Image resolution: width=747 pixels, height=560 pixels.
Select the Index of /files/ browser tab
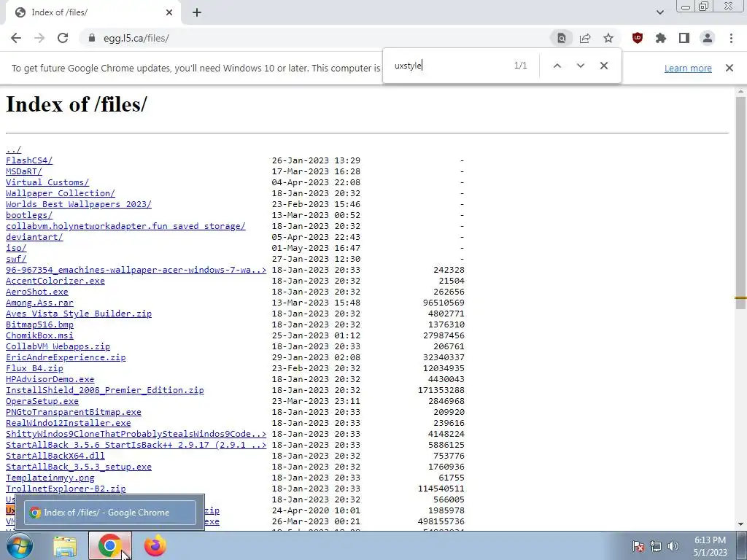click(93, 12)
